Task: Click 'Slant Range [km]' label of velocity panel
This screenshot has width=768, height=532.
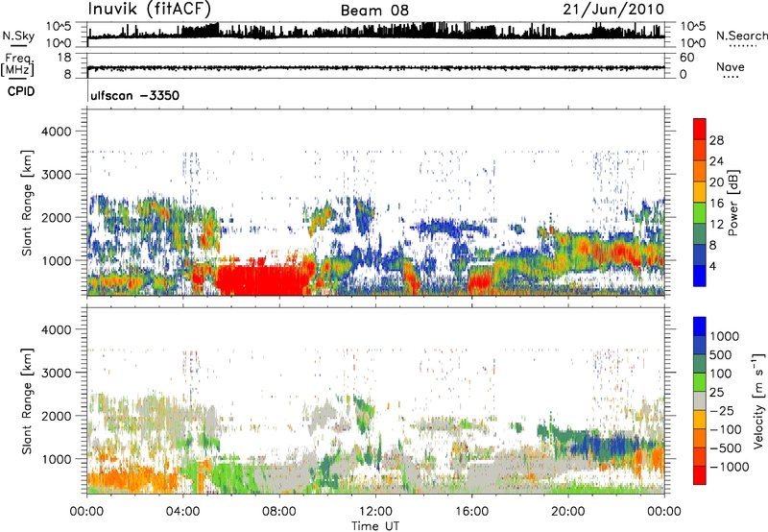Action: 27,401
